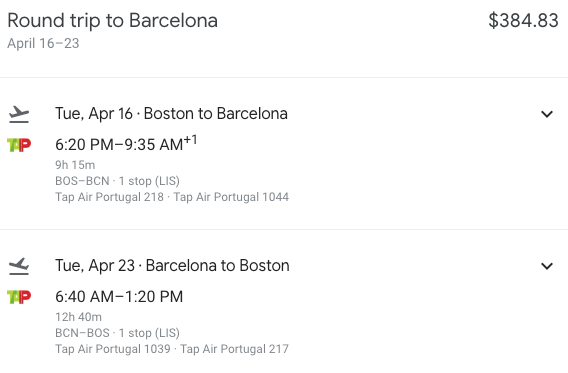Image resolution: width=568 pixels, height=373 pixels.
Task: Click TAP airline logo on return flight
Action: (x=19, y=297)
